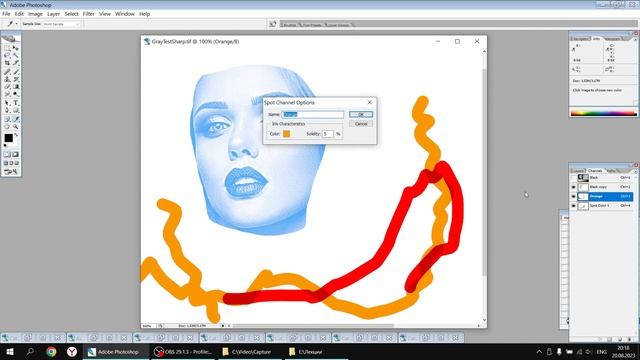Click the spot channel Name field
The image size is (640, 360).
click(x=313, y=114)
